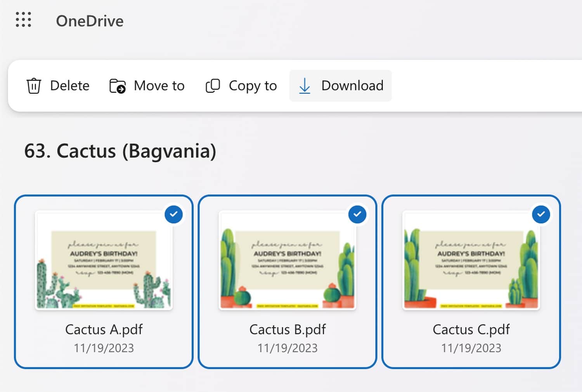Choose the Copy to text label
This screenshot has height=392, width=582.
253,86
